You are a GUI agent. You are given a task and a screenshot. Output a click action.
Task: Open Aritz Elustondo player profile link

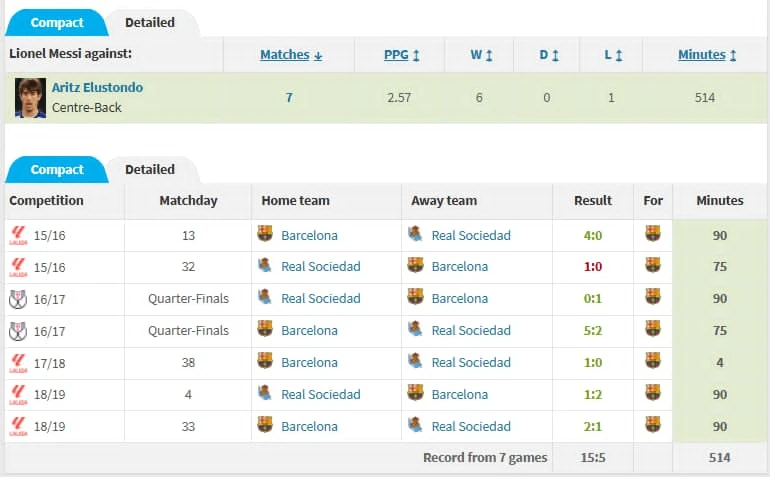pos(97,87)
